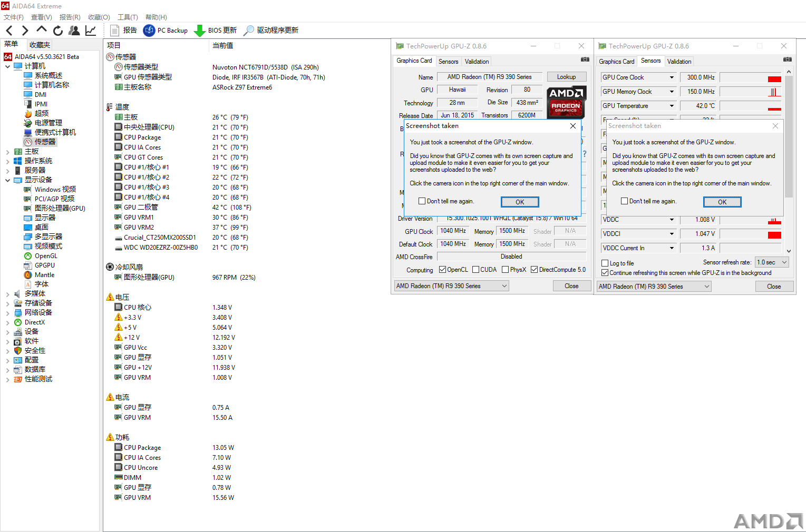The width and height of the screenshot is (806, 532).
Task: Click the AMD Radeon Graphics logo in GPU-Z
Action: (x=566, y=103)
